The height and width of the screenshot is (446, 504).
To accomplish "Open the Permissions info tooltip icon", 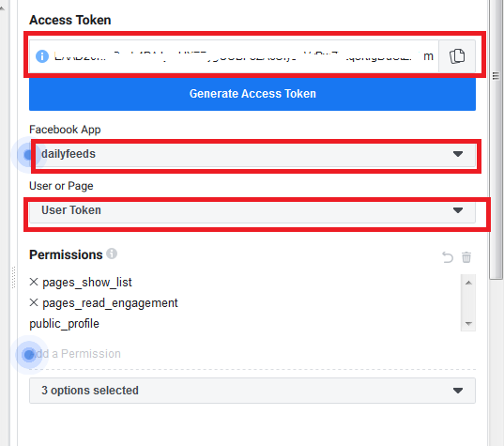I will 112,254.
